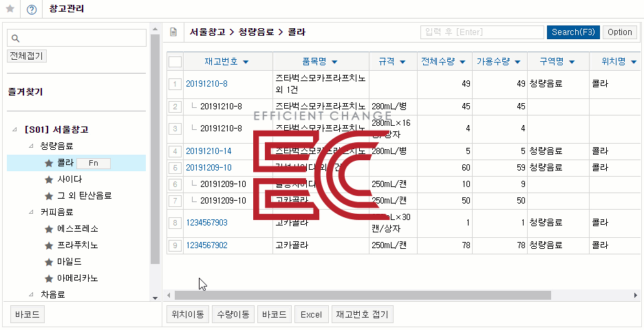Screen dimensions: 644x330
Task: Open the help question mark icon
Action: [x=32, y=10]
